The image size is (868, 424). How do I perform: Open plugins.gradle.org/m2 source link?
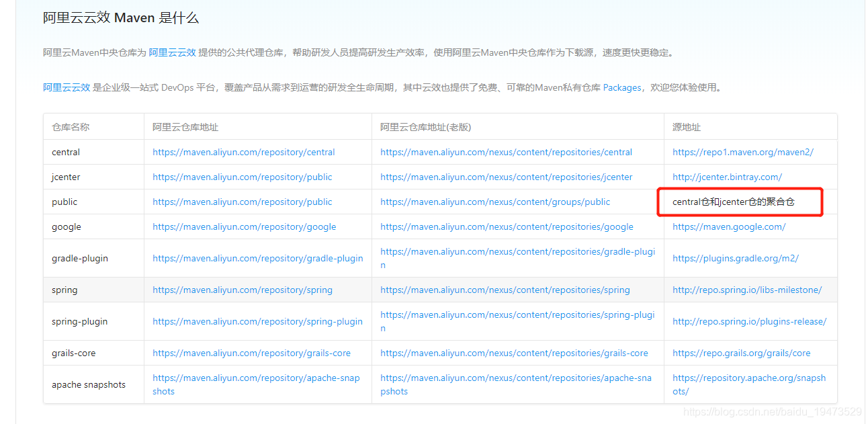736,258
